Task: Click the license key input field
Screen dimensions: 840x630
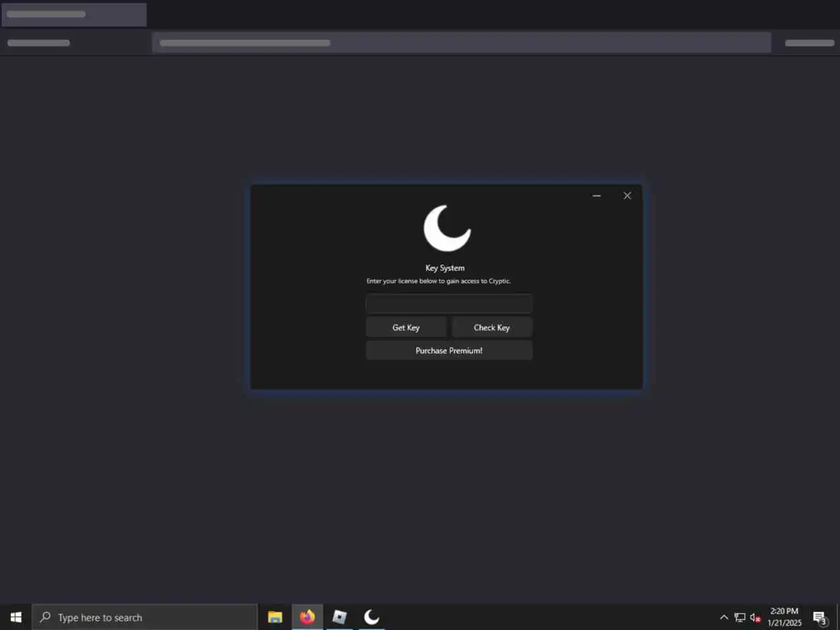Action: [449, 303]
